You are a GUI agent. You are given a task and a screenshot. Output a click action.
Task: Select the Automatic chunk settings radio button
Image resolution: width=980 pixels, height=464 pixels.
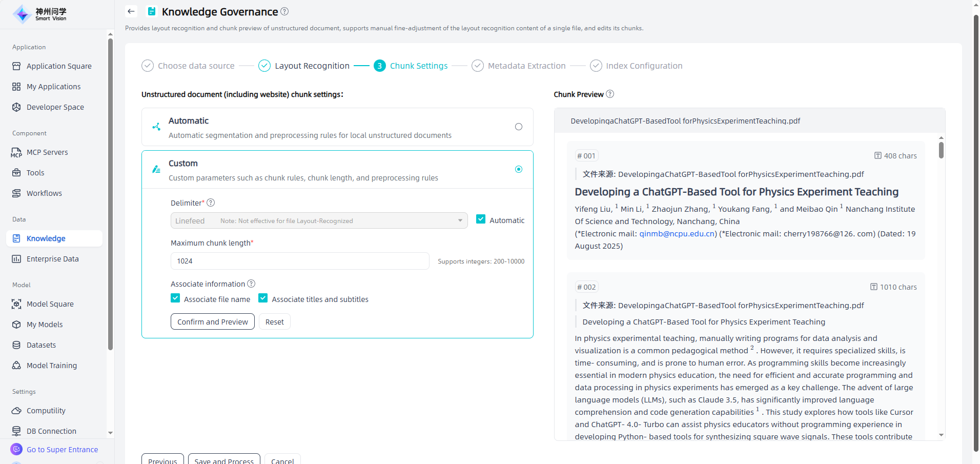point(518,127)
